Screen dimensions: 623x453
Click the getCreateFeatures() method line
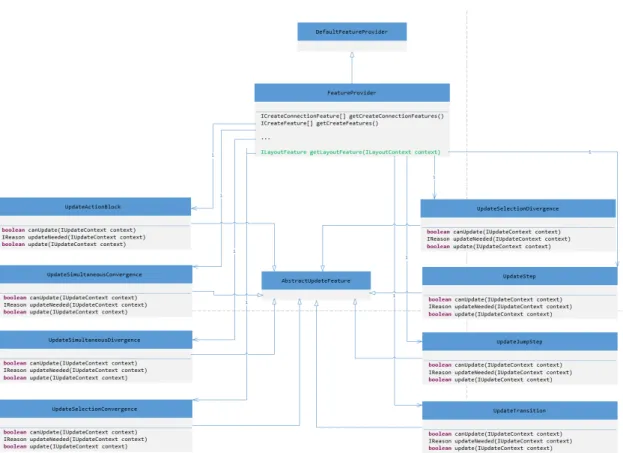(x=319, y=124)
